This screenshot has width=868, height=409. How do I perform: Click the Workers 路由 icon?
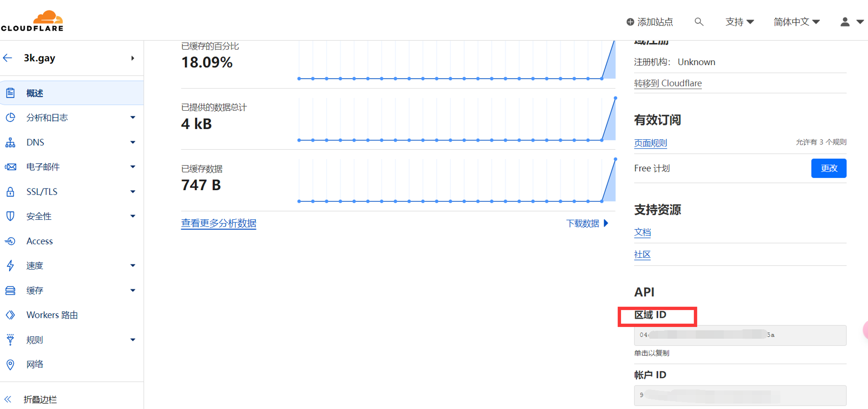[x=10, y=315]
